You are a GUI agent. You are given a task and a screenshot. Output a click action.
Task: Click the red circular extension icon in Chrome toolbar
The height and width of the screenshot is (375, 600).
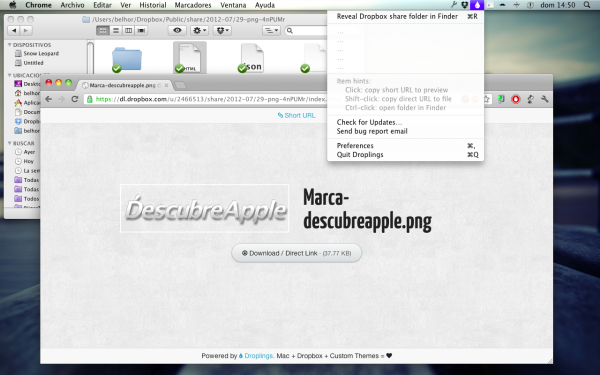click(516, 99)
